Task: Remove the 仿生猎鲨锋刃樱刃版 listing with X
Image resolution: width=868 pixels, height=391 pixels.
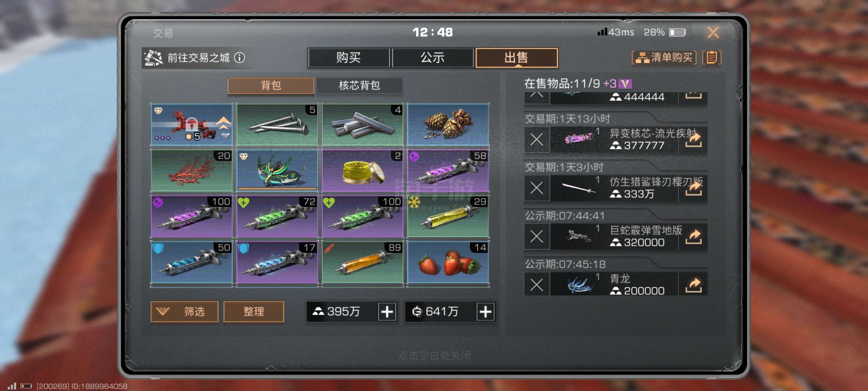Action: (536, 188)
